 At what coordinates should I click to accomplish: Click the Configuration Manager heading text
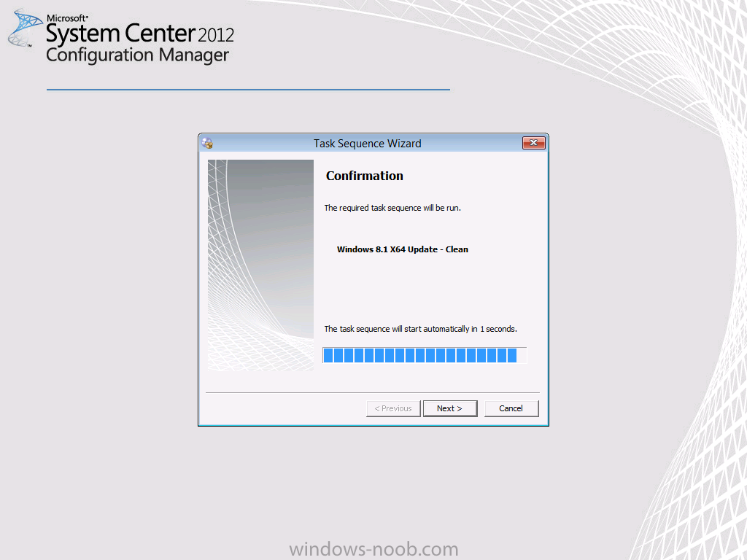pos(137,55)
